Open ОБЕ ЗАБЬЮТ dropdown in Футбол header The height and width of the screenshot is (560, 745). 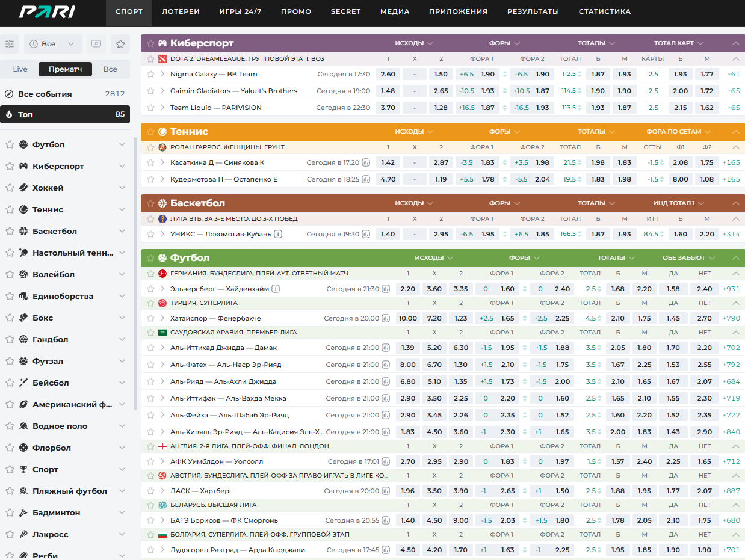point(689,257)
